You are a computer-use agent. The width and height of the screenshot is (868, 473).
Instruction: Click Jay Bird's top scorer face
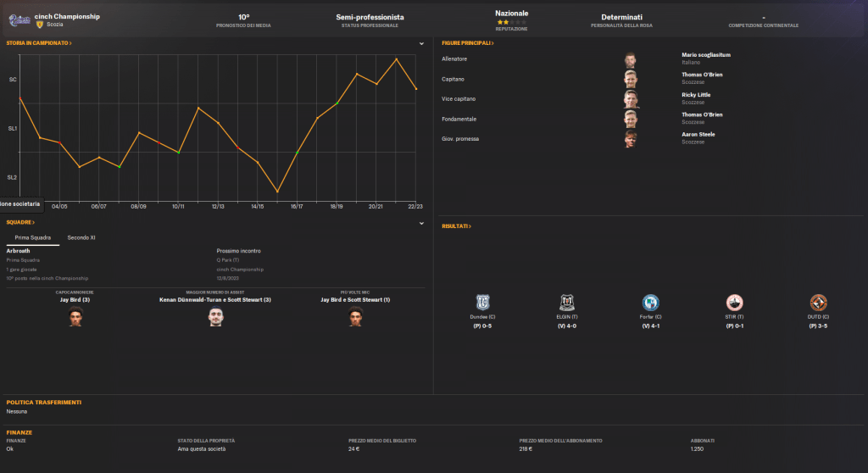(x=75, y=317)
